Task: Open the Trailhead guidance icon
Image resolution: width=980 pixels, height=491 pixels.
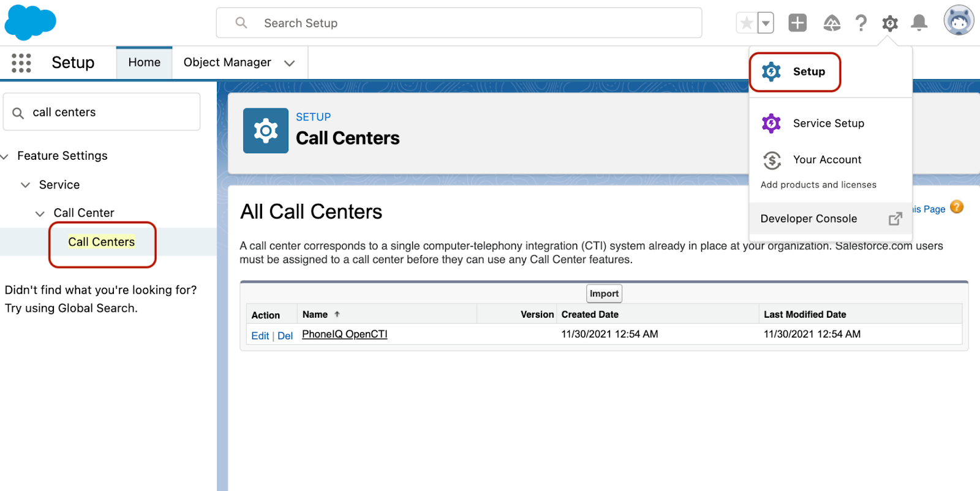Action: pos(831,23)
